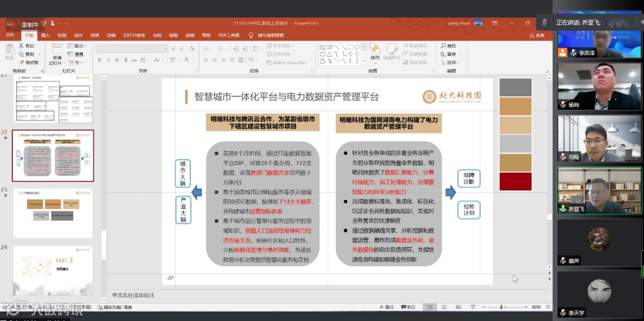Click the Notes (备注) status bar button
The height and width of the screenshot is (321, 644).
tap(387, 307)
